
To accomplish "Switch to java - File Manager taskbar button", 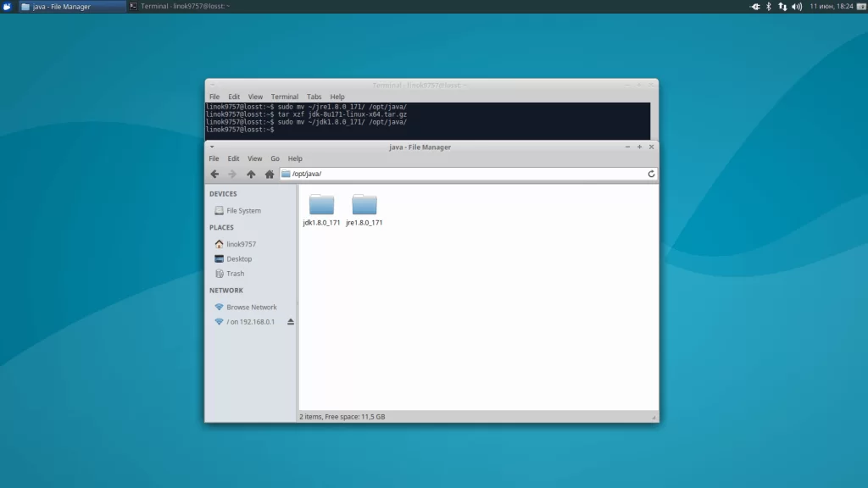I will point(72,7).
